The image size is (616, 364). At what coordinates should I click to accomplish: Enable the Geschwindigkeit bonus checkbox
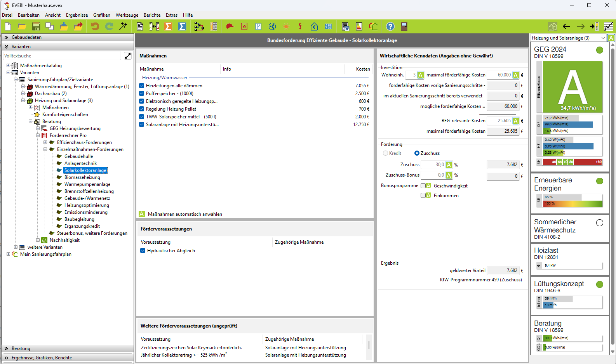click(423, 186)
